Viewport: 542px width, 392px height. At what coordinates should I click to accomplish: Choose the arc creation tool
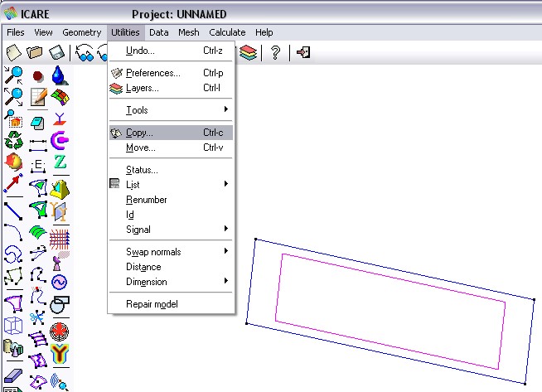click(x=14, y=232)
